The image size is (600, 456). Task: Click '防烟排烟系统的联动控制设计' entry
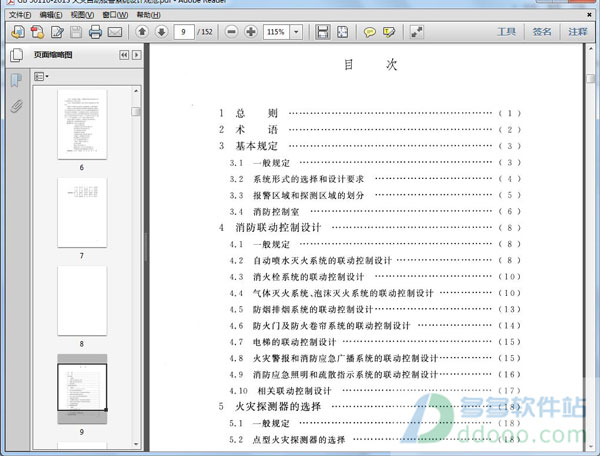tap(313, 309)
